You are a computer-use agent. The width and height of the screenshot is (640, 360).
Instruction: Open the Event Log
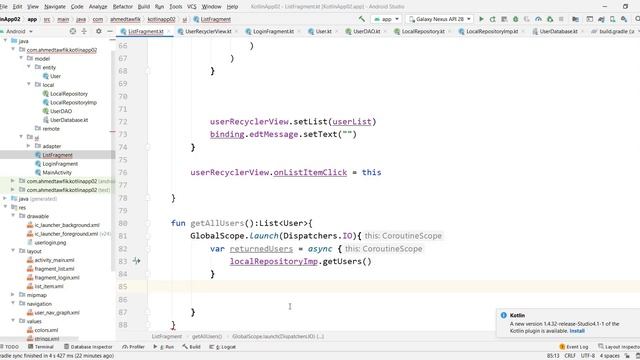(573, 347)
